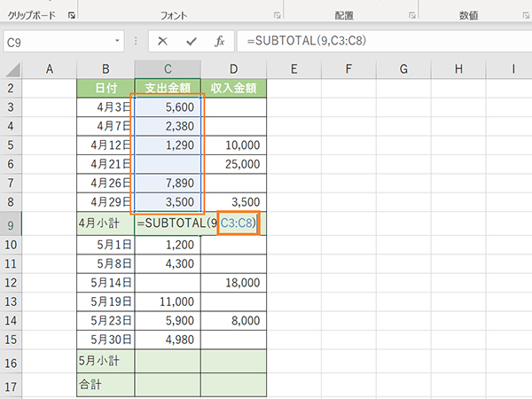
Task: Select the cell containing 25,000
Action: [x=233, y=164]
